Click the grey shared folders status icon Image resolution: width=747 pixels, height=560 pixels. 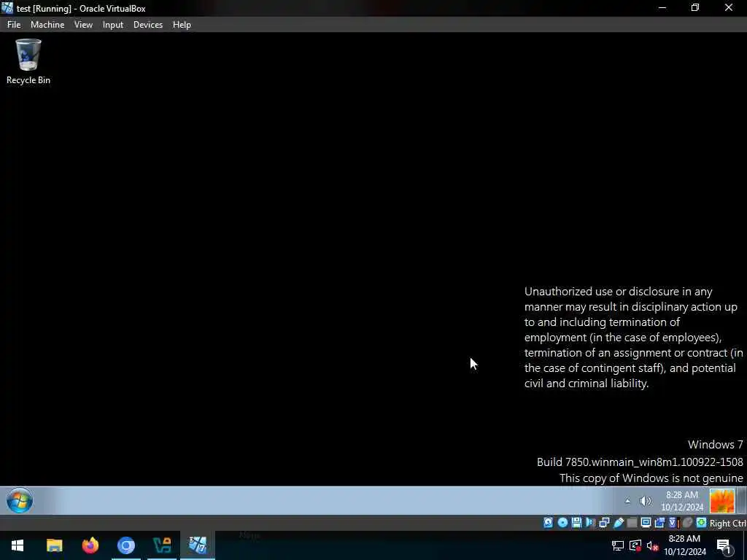pyautogui.click(x=632, y=523)
